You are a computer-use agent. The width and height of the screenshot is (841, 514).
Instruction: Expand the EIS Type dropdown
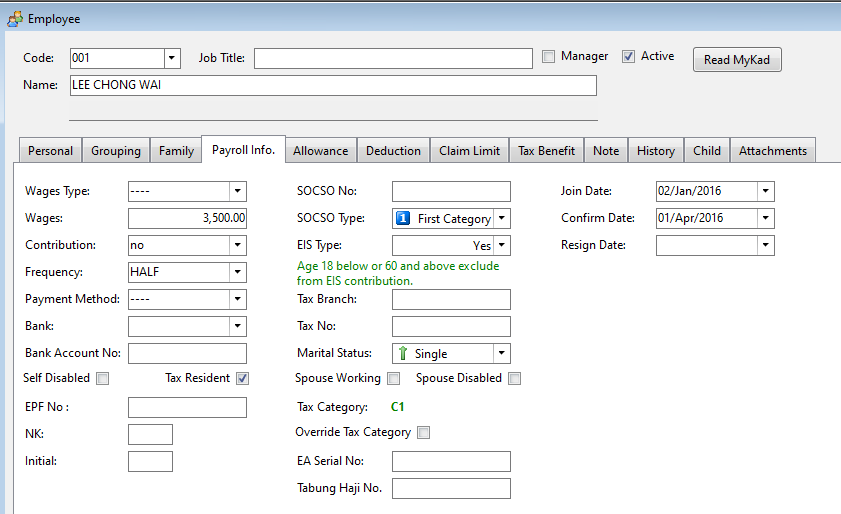click(501, 245)
